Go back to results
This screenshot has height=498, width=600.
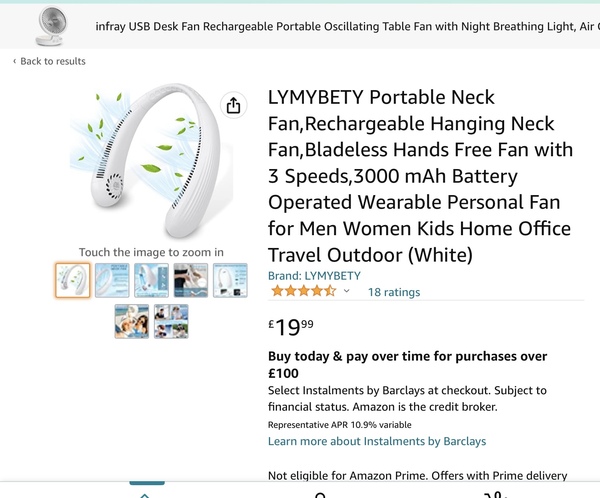pyautogui.click(x=50, y=62)
